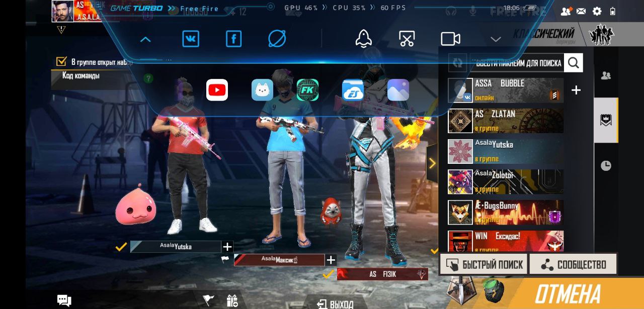644x309 pixels.
Task: Switch to the guild members tab
Action: tap(606, 120)
